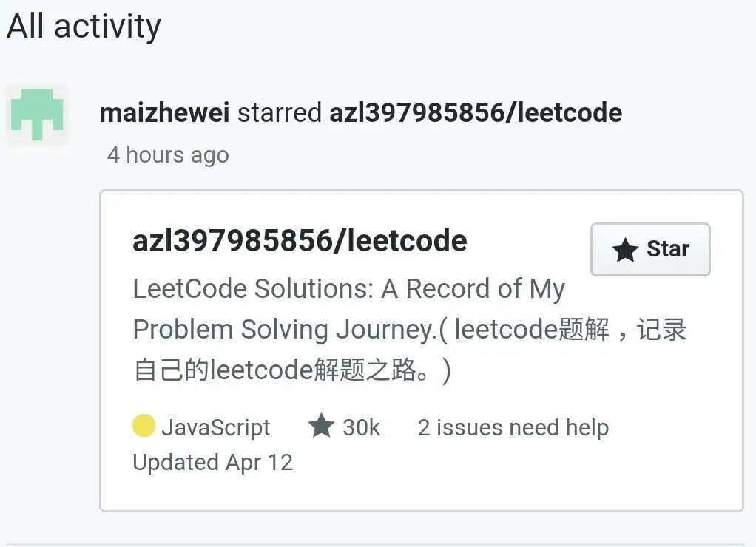The height and width of the screenshot is (547, 756).
Task: Star the leetcode repository using Star button
Action: point(650,249)
